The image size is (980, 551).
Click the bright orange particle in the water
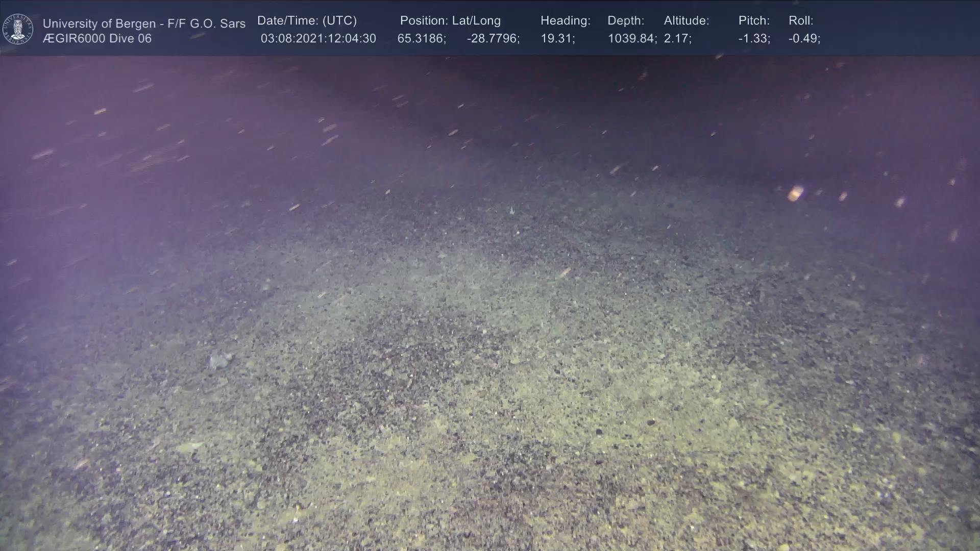[795, 193]
